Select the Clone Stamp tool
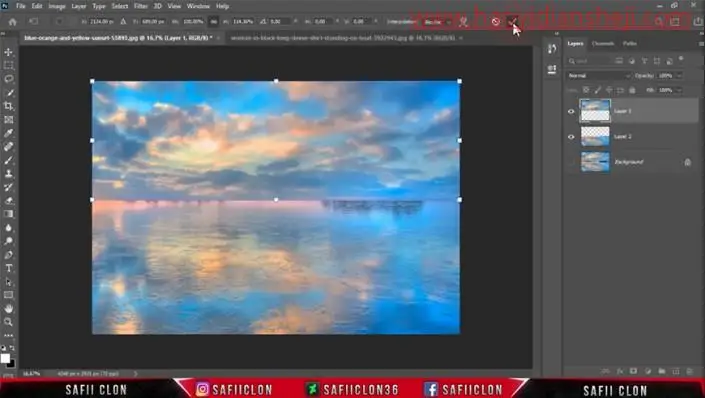Image resolution: width=705 pixels, height=398 pixels. 9,174
